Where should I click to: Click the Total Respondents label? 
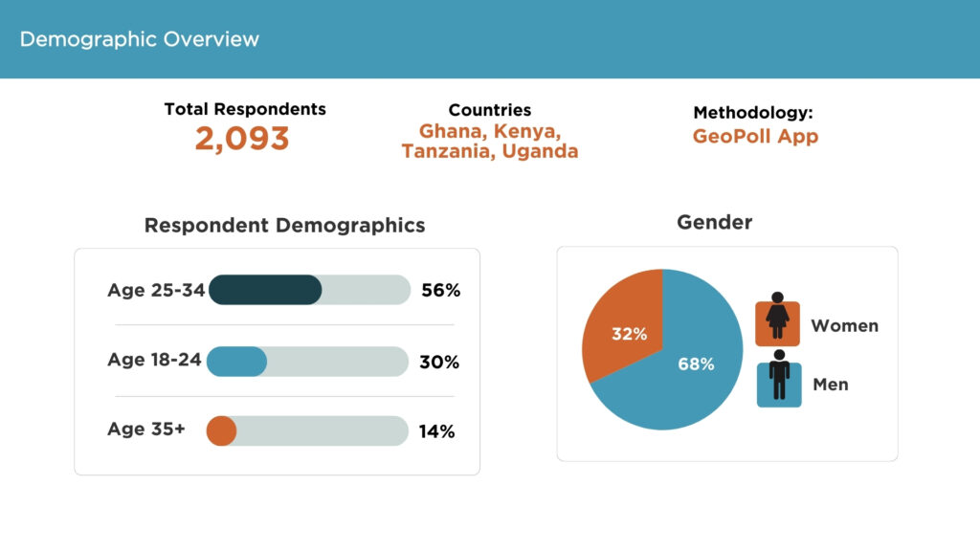[x=245, y=109]
